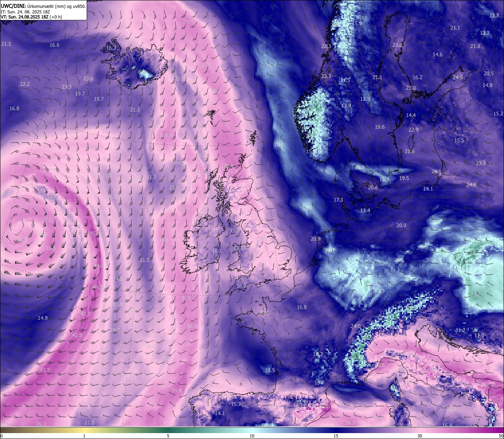Click the map value '19.5'
This screenshot has width=504, height=439.
point(404,178)
